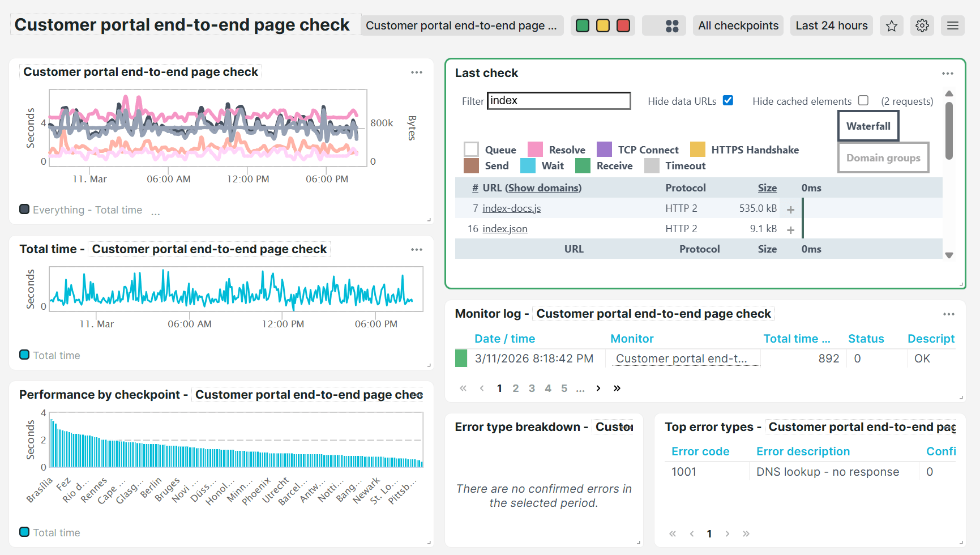Open the dashboard settings gear icon
Screen dimensions: 980x555
click(x=922, y=25)
